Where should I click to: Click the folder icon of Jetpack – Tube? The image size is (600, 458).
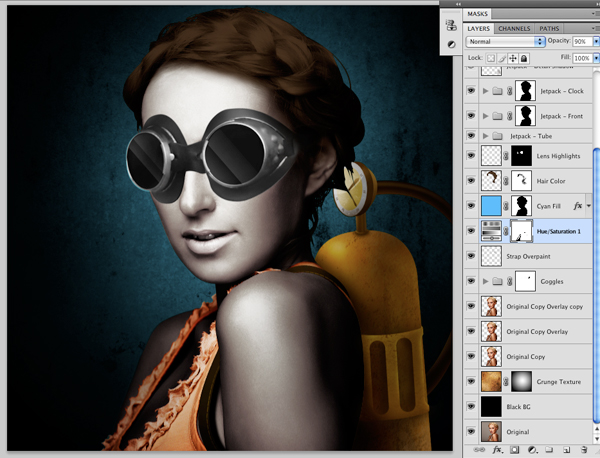pos(497,136)
